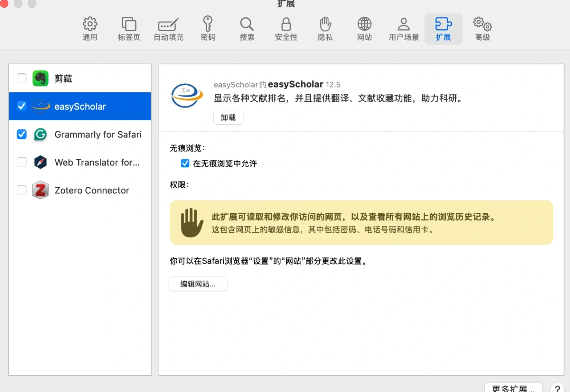Click the 安全性 tab label text
The image size is (570, 392).
click(286, 37)
